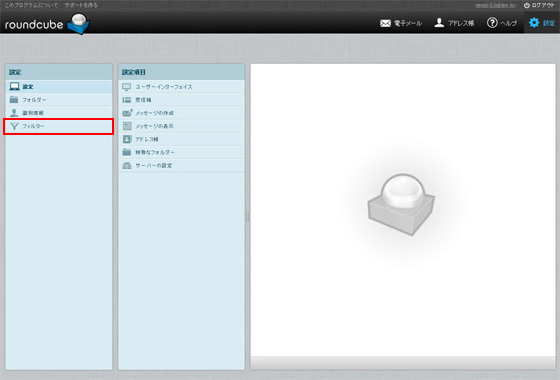Select the 設定 gear icon in top bar
560x380 pixels.
point(534,23)
